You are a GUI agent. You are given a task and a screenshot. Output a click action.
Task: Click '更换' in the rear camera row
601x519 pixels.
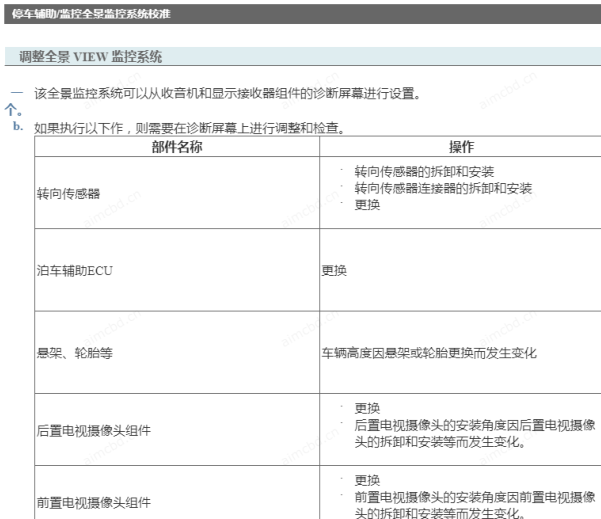367,408
